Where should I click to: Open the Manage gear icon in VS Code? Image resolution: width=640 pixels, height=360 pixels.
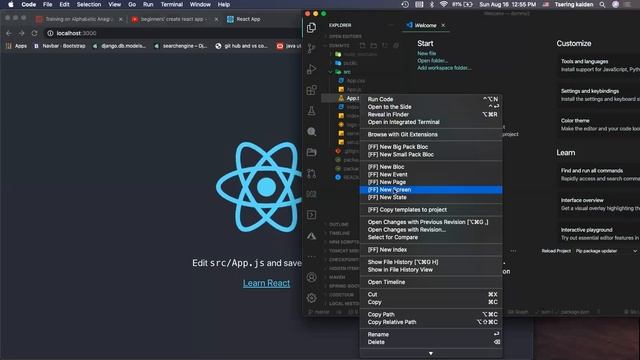click(x=311, y=298)
